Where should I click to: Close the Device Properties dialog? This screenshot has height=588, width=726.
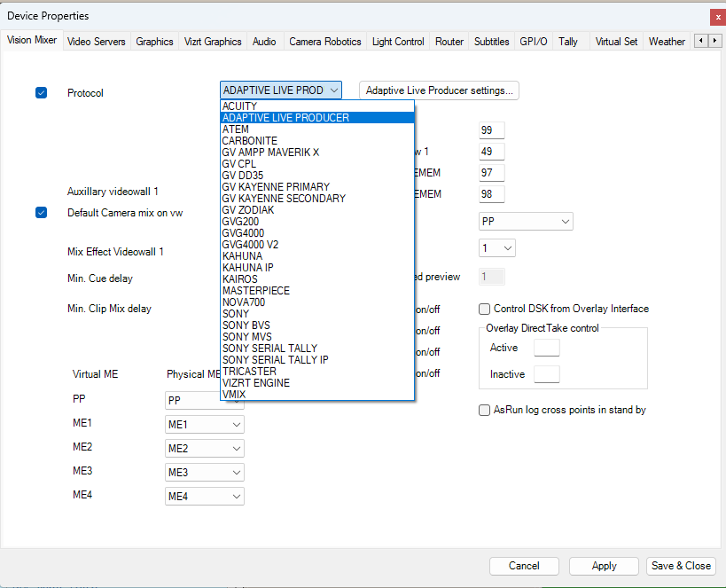tap(718, 17)
